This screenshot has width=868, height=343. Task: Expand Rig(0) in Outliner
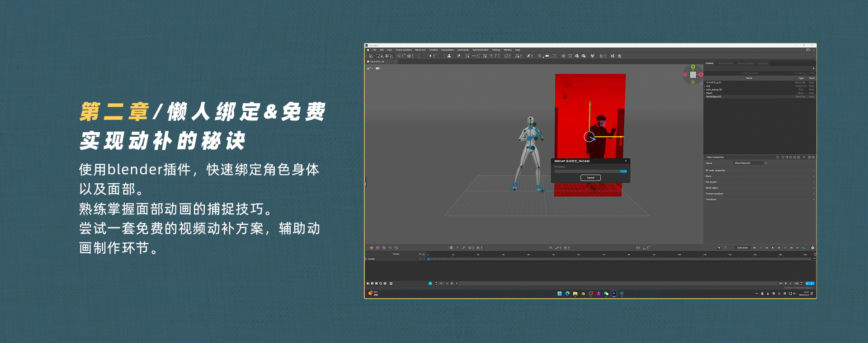tap(704, 93)
